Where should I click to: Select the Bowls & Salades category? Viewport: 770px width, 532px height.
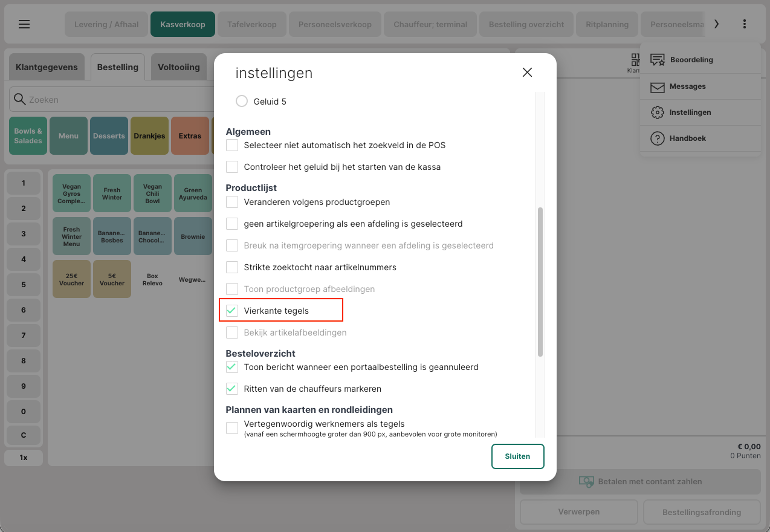click(28, 136)
